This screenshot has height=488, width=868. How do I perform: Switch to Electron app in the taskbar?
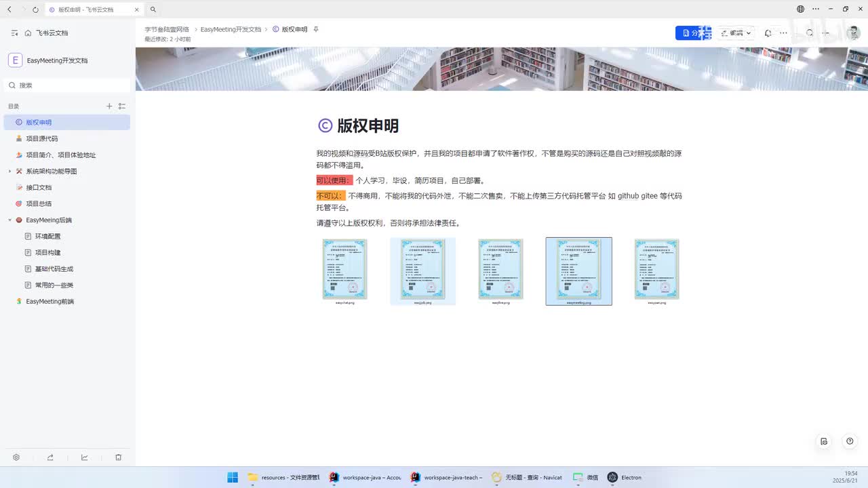pos(625,477)
